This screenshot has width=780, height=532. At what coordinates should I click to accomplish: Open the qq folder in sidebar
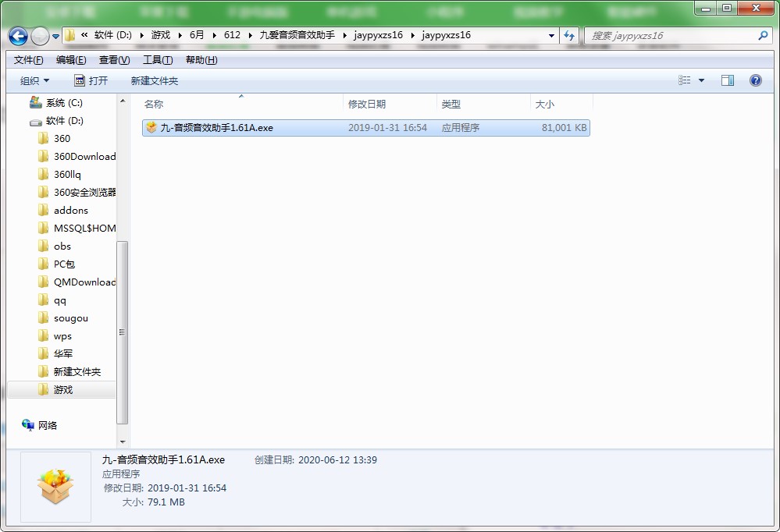(52, 300)
